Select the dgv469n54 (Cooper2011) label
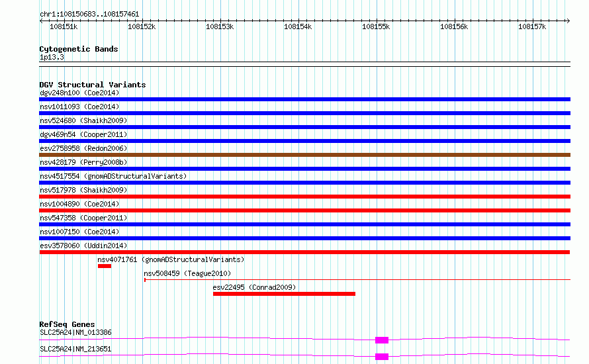The image size is (589, 364). pos(83,134)
